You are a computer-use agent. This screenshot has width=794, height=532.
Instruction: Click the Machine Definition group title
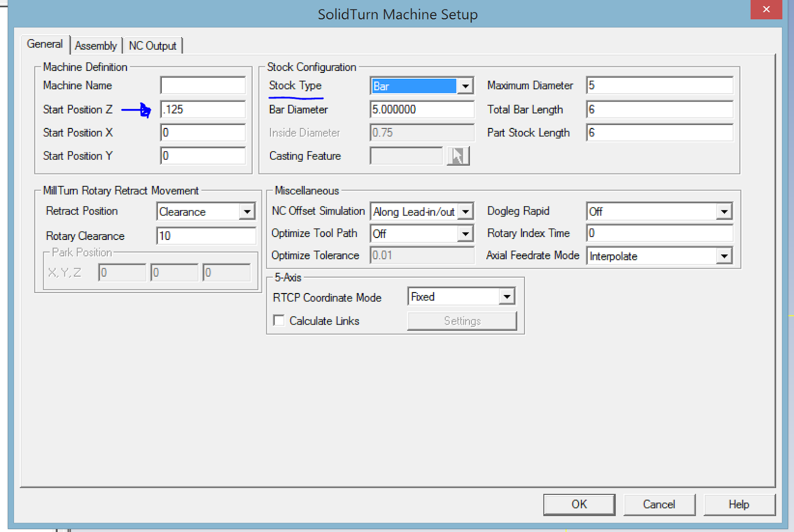point(85,67)
